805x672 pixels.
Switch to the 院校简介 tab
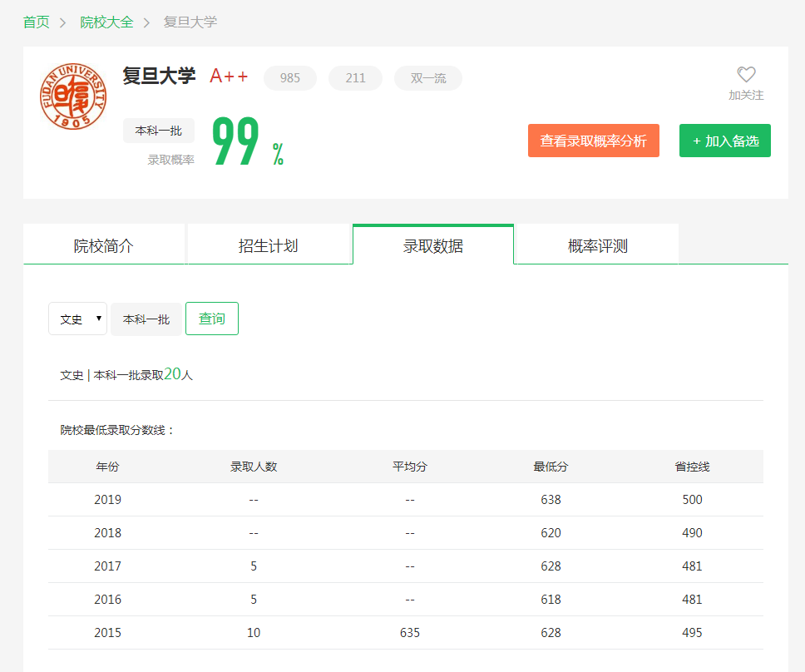pos(104,245)
